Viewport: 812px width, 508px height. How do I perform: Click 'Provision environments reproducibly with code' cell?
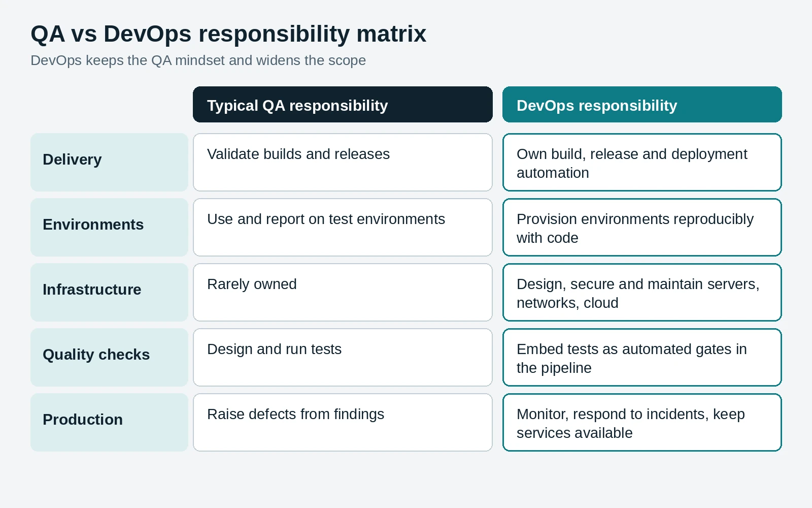tap(642, 228)
